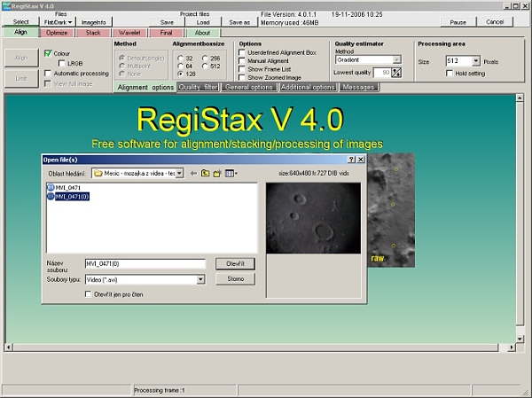This screenshot has width=532, height=398.
Task: Select alignment box size 512
Action: point(205,66)
